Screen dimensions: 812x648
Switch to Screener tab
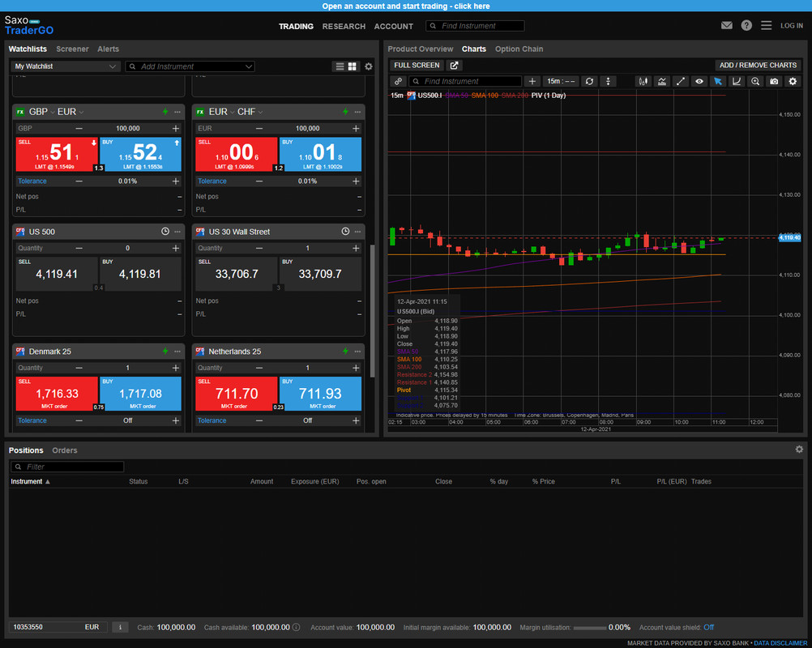click(72, 49)
